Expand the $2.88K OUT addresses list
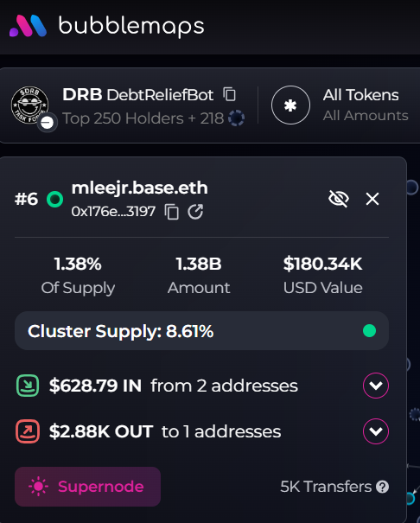 [x=376, y=431]
